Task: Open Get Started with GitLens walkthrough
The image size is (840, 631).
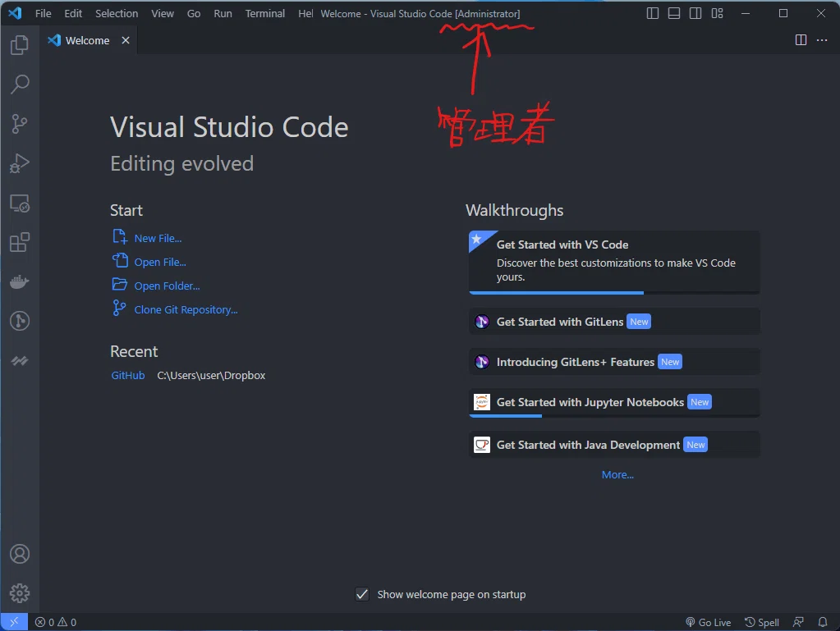Action: 614,321
